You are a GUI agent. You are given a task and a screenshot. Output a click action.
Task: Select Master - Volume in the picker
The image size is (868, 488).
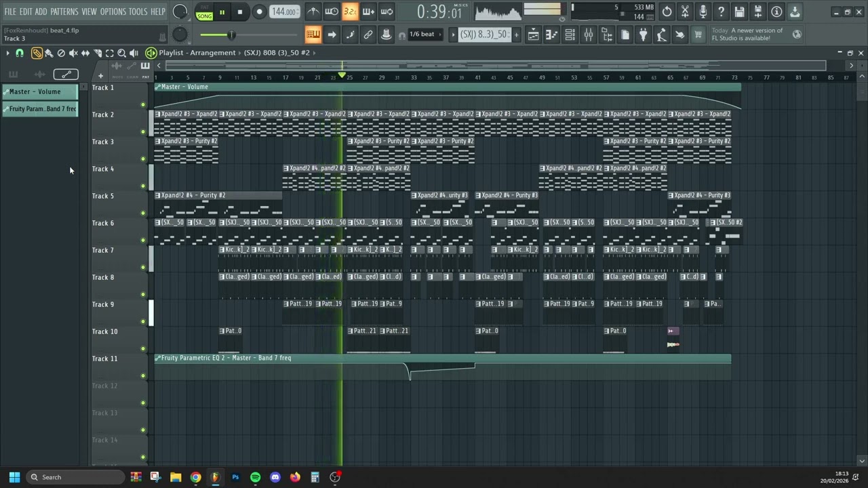[x=41, y=91]
